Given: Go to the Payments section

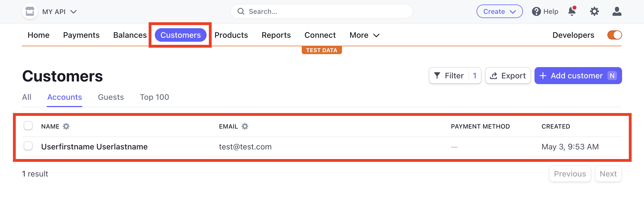Looking at the screenshot, I should (81, 35).
